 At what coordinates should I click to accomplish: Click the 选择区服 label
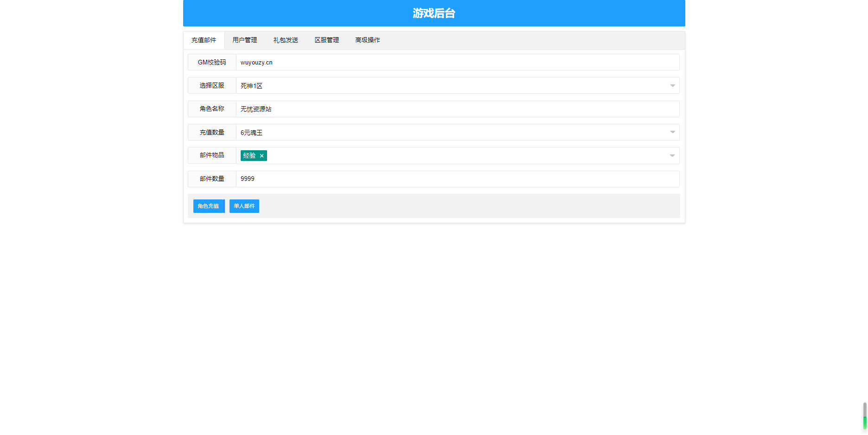pos(212,85)
